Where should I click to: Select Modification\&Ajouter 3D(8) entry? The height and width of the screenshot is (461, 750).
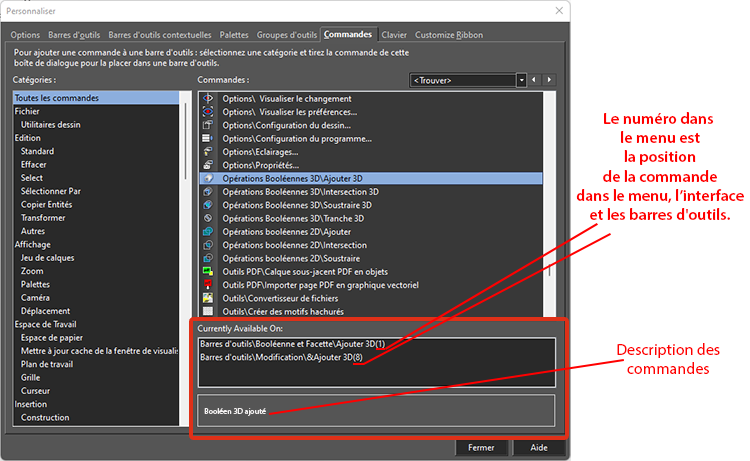(x=281, y=357)
